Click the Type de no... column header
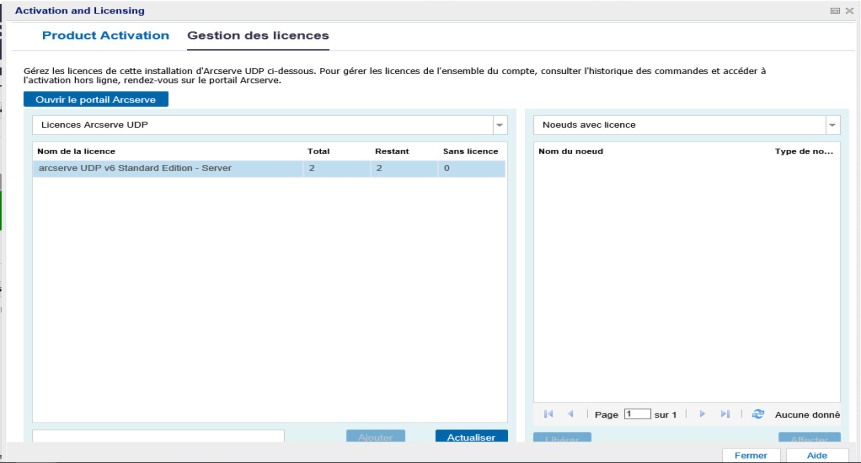 pos(804,151)
